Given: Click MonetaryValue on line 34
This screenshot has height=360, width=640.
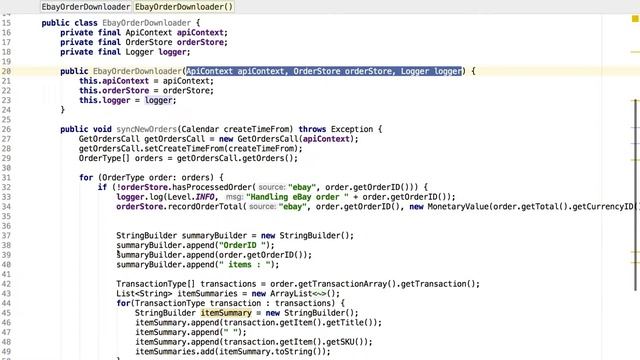Looking at the screenshot, I should (458, 207).
